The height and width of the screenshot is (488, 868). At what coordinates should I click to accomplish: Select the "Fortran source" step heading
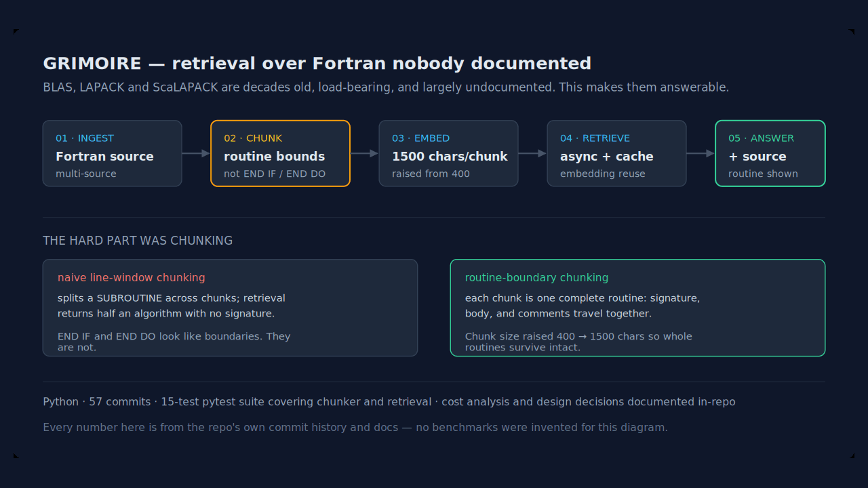pyautogui.click(x=104, y=157)
